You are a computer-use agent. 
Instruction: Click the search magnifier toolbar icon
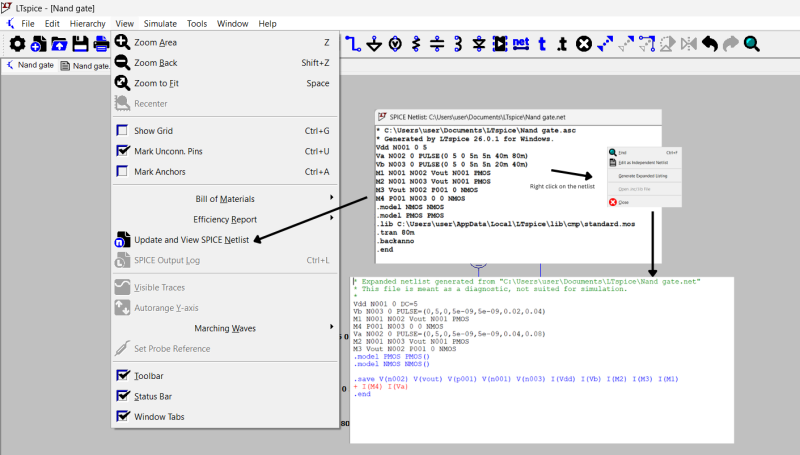[x=751, y=43]
